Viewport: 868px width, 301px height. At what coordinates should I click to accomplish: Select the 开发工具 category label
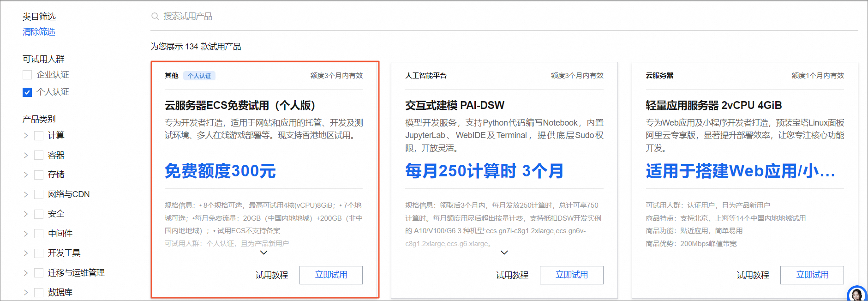point(64,253)
